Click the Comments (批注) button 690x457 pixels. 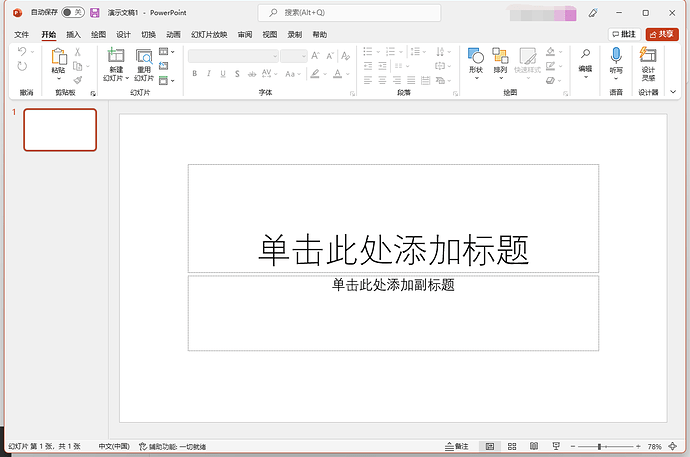tap(623, 34)
